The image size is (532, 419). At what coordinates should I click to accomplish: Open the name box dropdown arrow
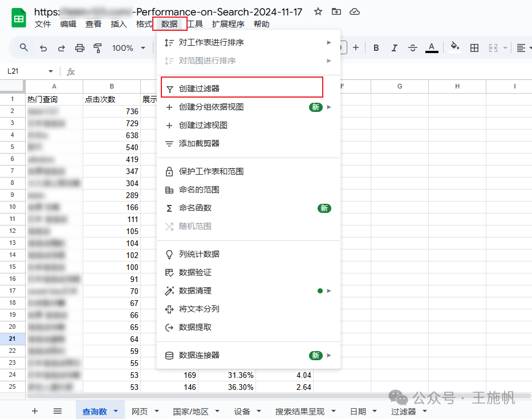tap(51, 71)
